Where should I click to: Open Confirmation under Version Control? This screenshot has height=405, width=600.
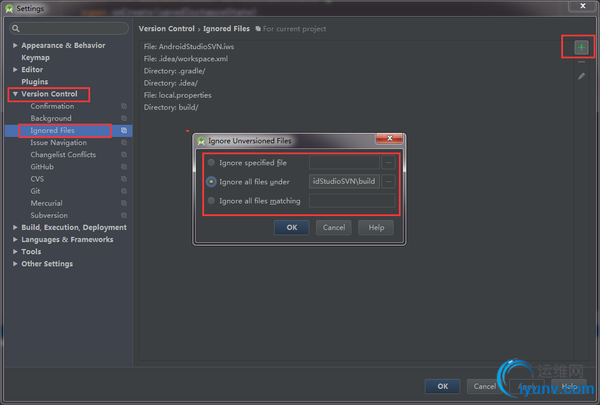tap(52, 106)
